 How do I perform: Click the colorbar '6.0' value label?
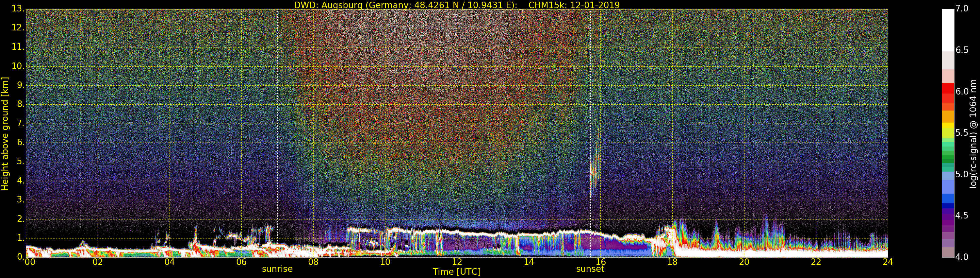click(962, 92)
